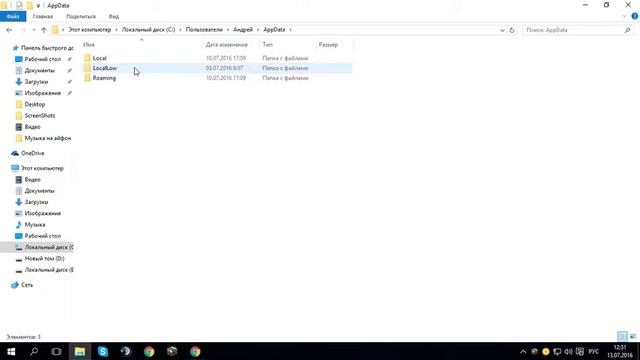The image size is (640, 360).
Task: Select Этот компьютер in navigation pane
Action: click(42, 168)
